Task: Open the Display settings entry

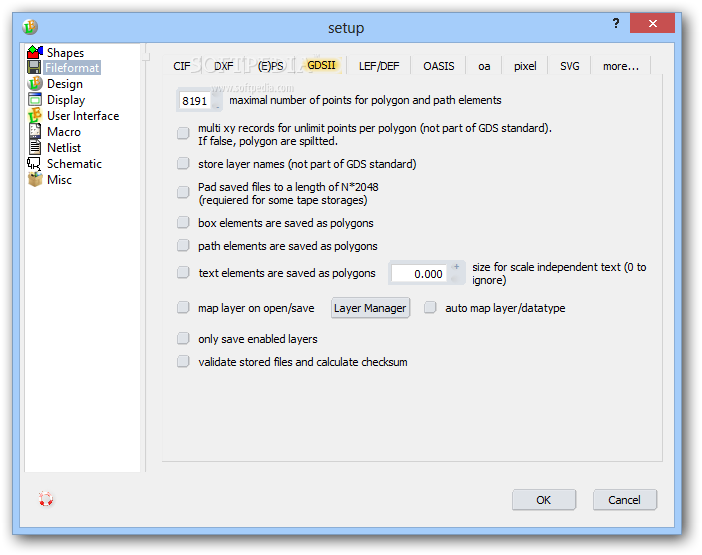Action: (66, 100)
